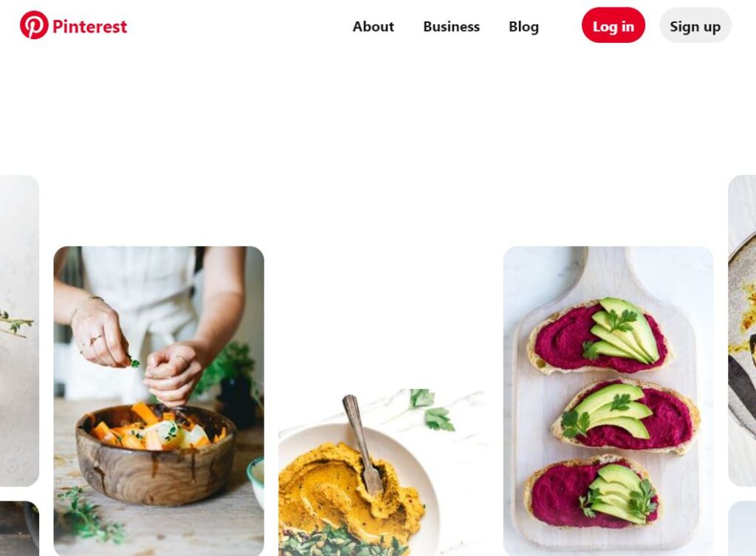The image size is (756, 556).
Task: Click the dark image at bottom left corner
Action: click(x=19, y=529)
